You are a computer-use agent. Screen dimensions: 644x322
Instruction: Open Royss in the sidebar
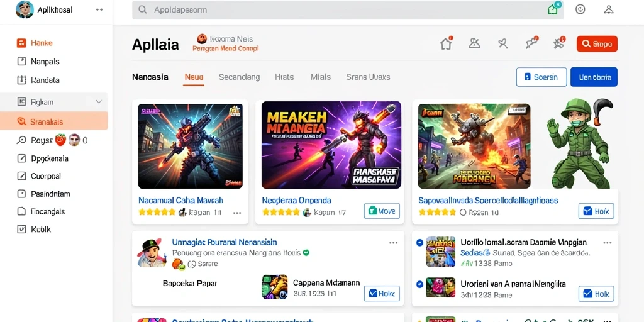42,140
